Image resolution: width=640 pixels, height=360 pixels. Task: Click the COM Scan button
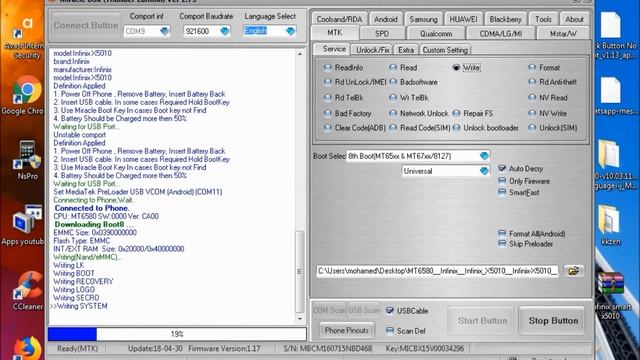point(329,310)
